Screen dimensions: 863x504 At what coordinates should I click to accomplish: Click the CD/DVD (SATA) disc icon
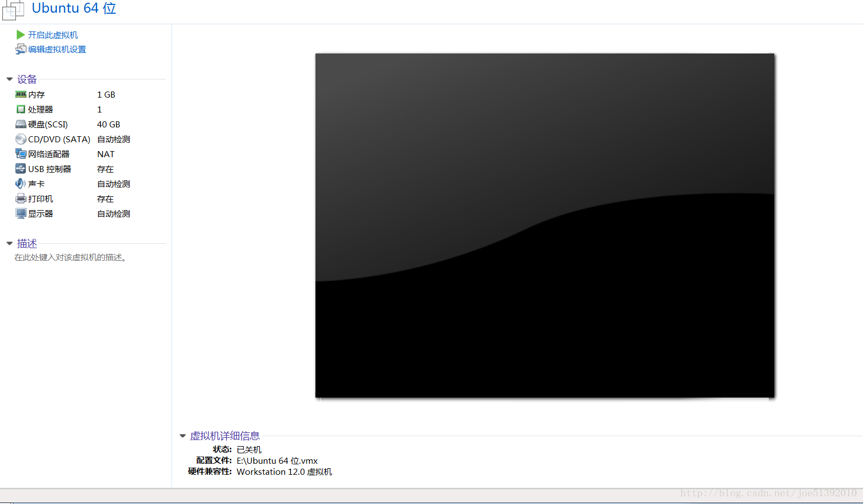pyautogui.click(x=21, y=139)
